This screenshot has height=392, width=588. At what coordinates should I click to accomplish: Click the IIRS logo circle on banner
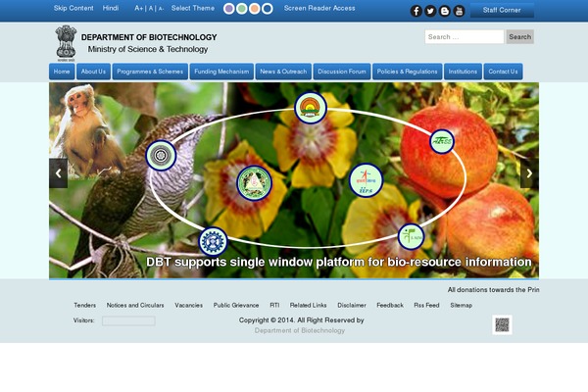click(x=366, y=180)
